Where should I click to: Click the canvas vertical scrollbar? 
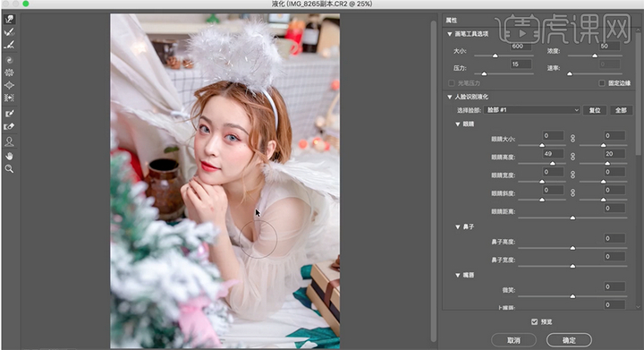(433, 181)
